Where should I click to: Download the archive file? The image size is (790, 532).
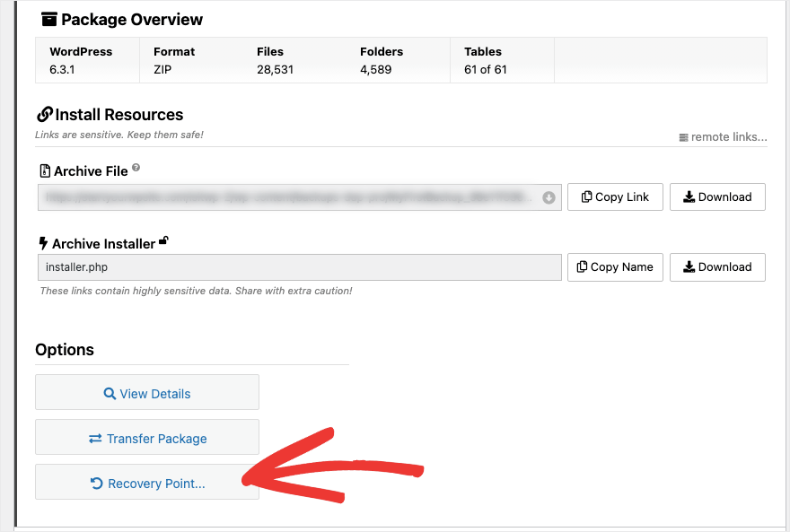tap(717, 196)
